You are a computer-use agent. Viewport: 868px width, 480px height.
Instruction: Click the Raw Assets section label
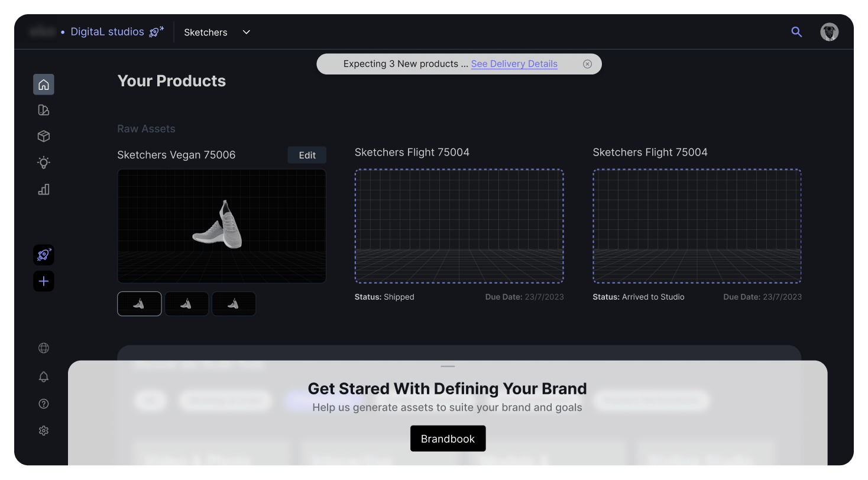coord(146,129)
